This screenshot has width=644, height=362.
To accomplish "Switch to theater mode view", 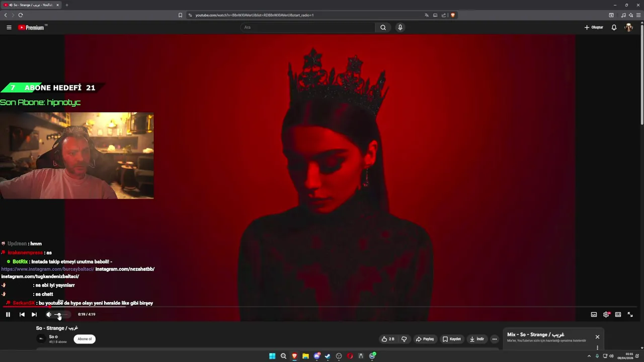I will coord(618,315).
